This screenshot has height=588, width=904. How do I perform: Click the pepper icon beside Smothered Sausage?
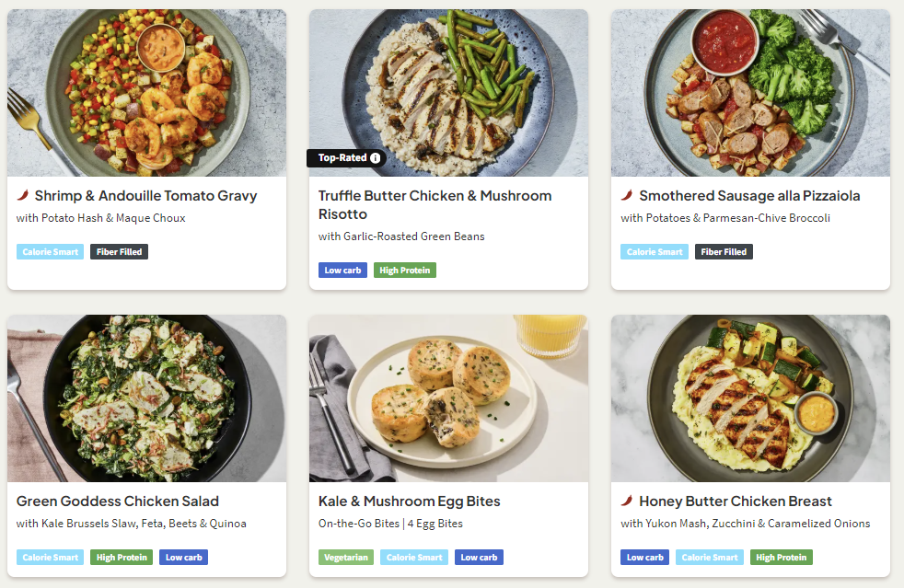tap(627, 195)
